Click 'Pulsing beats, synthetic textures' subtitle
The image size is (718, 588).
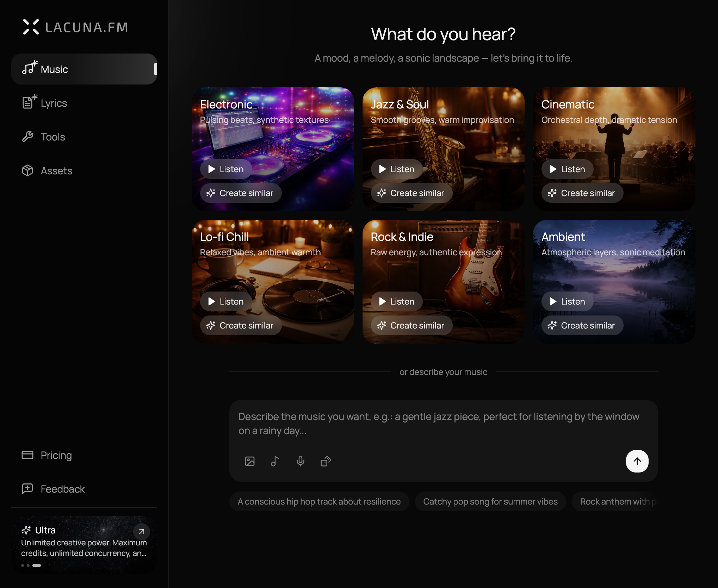tap(264, 120)
